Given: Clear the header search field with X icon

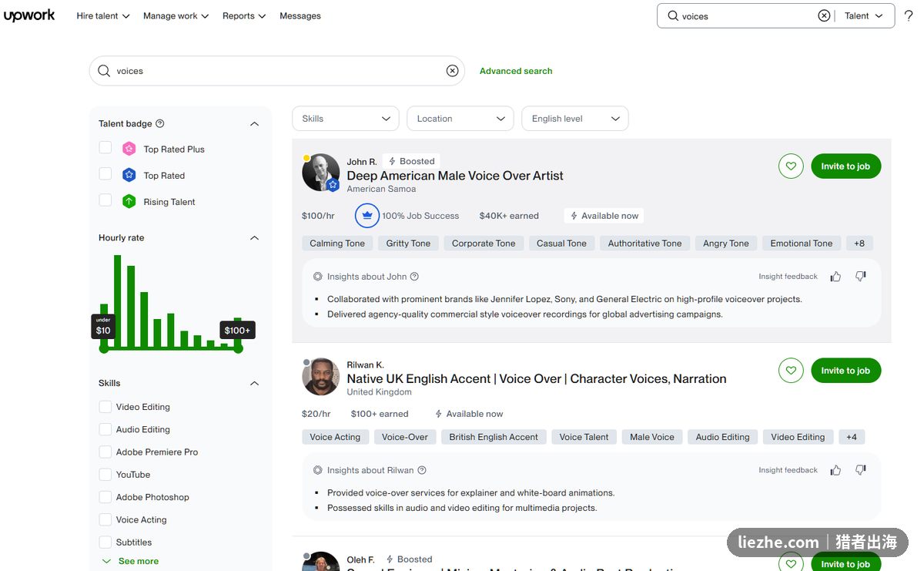Looking at the screenshot, I should click(824, 15).
